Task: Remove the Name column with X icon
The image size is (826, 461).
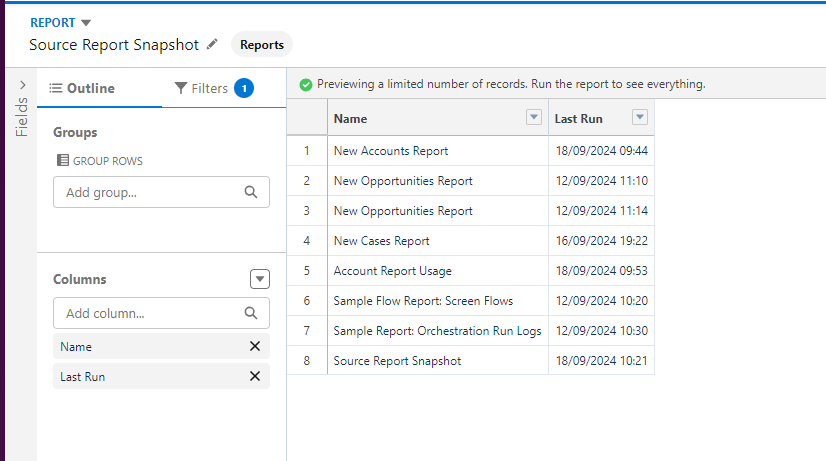Action: pyautogui.click(x=254, y=346)
